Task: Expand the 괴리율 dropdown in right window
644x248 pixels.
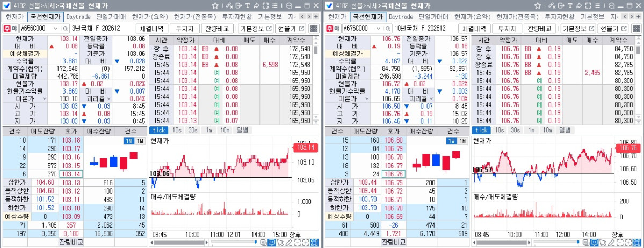Action: [431, 98]
